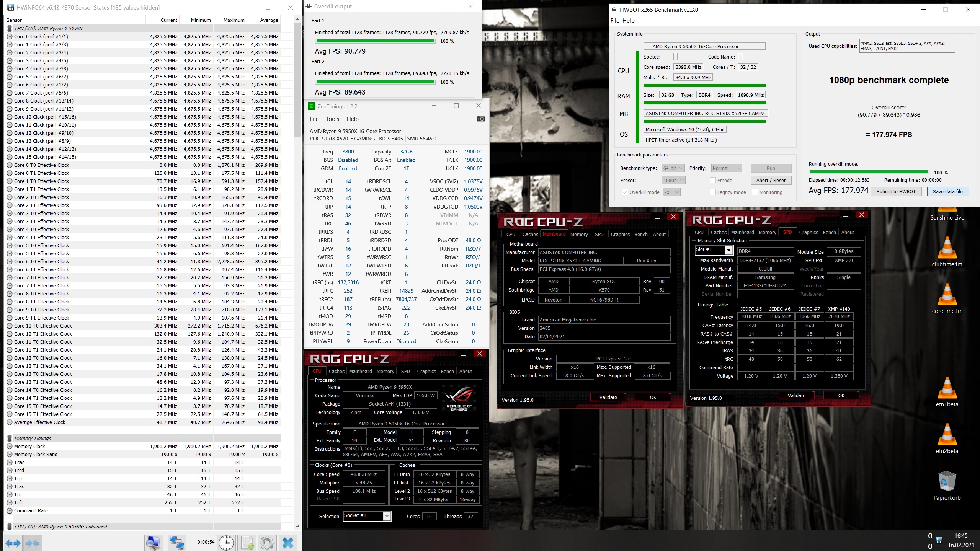The width and height of the screenshot is (980, 551).
Task: Open HWiNFO system summary monitor icon
Action: (x=154, y=543)
